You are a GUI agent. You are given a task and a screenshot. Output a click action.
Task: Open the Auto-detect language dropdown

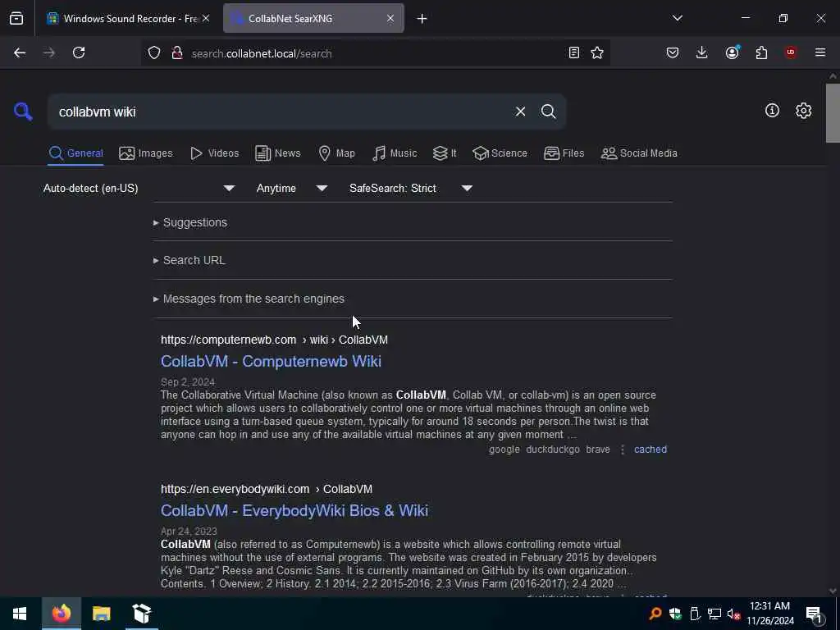pyautogui.click(x=139, y=188)
